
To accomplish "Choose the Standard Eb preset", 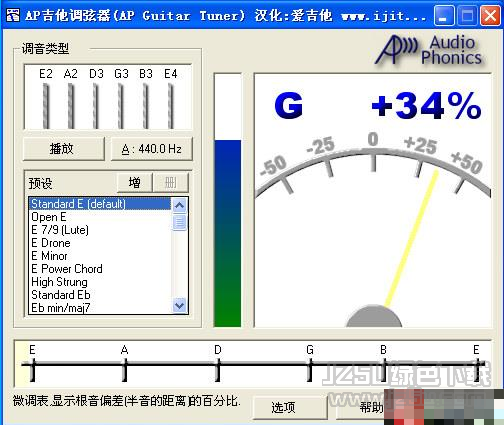I will pos(100,295).
